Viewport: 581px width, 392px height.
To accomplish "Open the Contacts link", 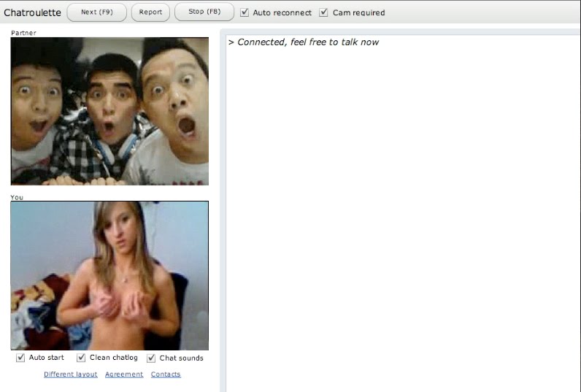I will click(166, 374).
